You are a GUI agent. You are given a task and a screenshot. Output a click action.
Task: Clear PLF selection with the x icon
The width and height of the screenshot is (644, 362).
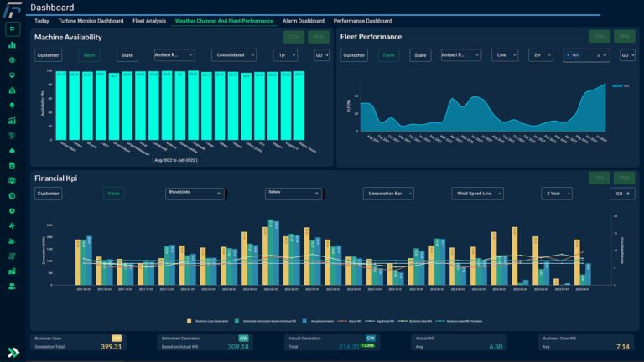click(x=599, y=55)
